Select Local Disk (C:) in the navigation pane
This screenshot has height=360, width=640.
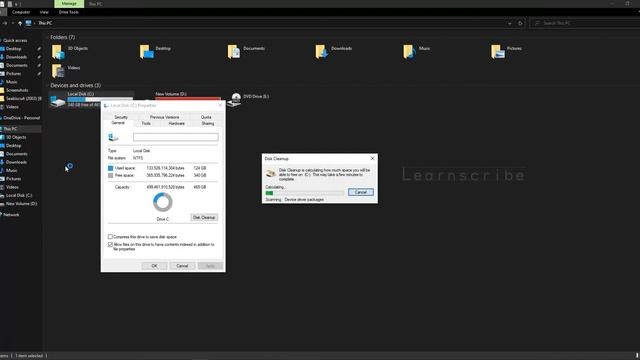click(x=19, y=196)
